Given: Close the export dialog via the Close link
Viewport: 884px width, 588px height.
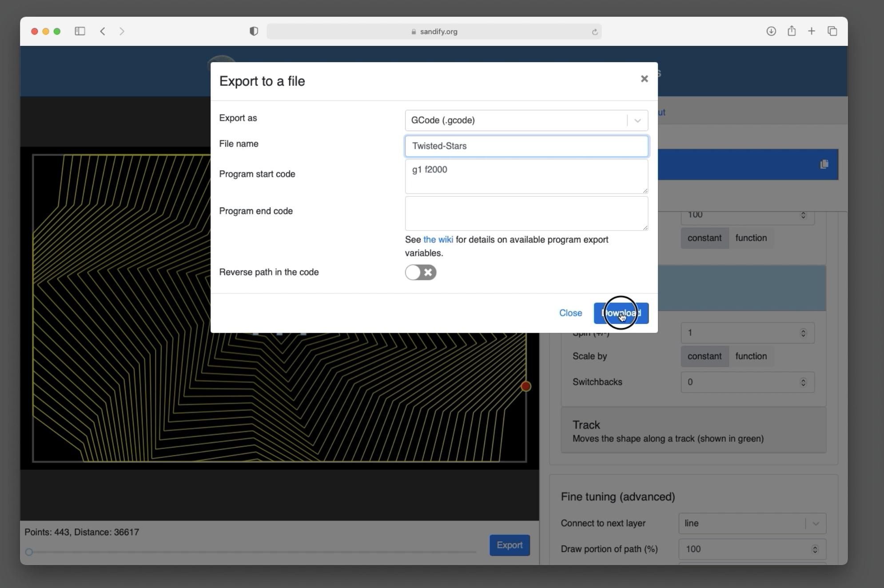Looking at the screenshot, I should point(570,313).
